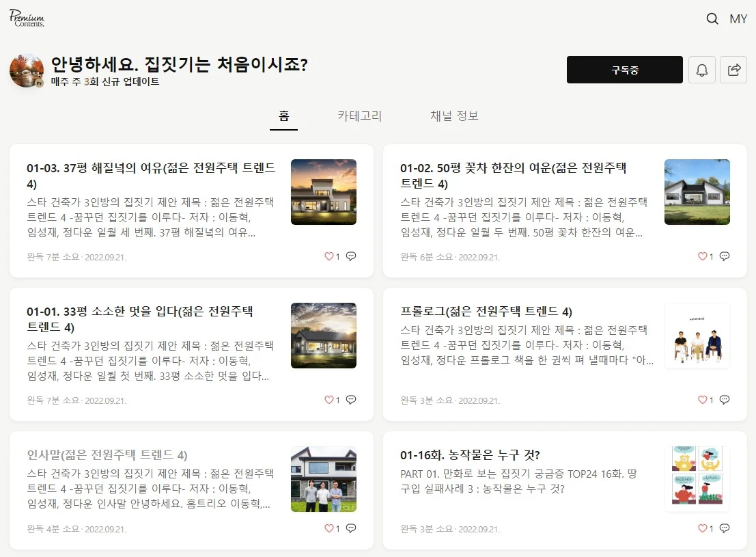
Task: Open the MY menu link
Action: (738, 19)
